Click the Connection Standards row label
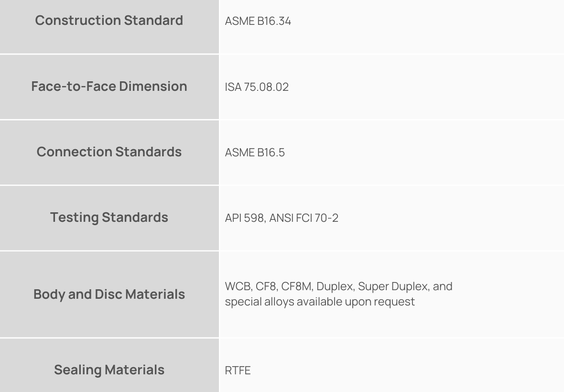 pyautogui.click(x=109, y=152)
